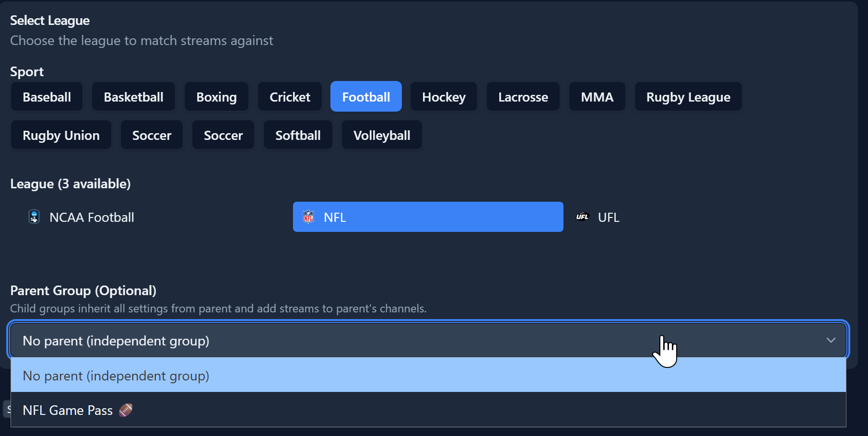
Task: Switch sport to Hockey
Action: pyautogui.click(x=444, y=97)
